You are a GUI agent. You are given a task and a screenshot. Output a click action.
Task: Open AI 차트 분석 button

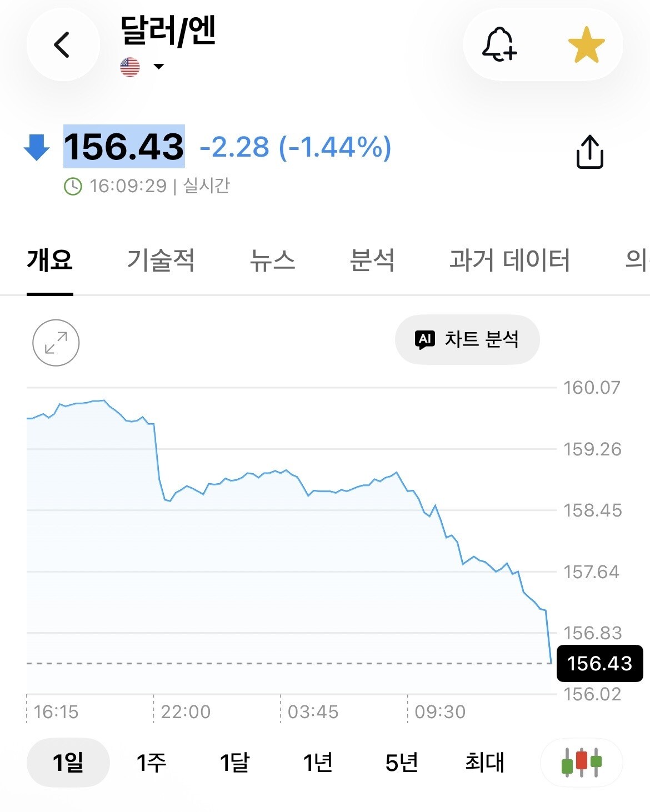(x=467, y=339)
